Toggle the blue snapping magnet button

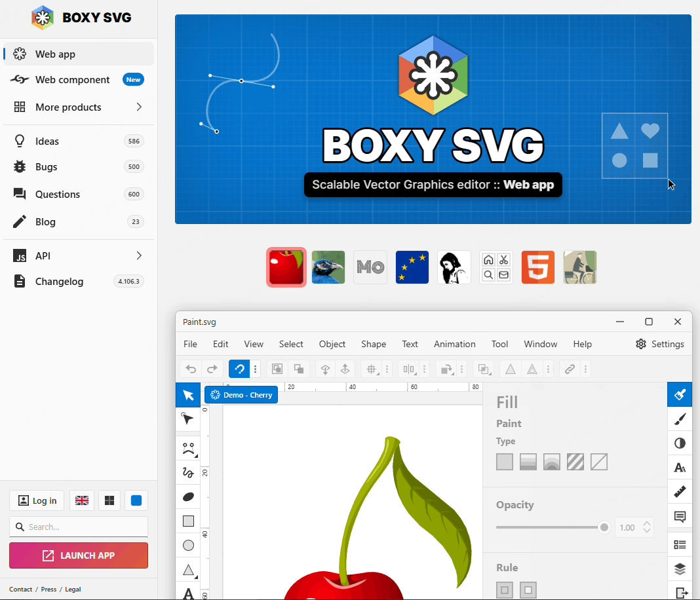[239, 369]
